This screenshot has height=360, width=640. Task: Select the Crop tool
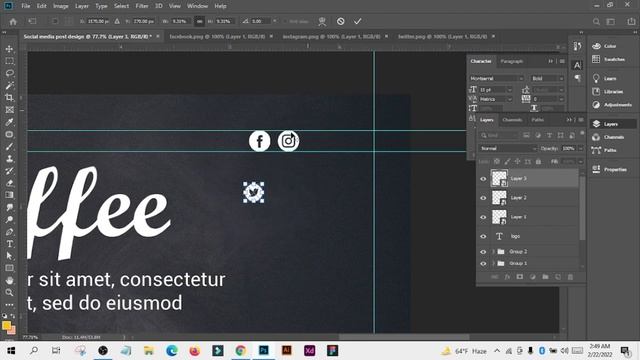(9, 98)
